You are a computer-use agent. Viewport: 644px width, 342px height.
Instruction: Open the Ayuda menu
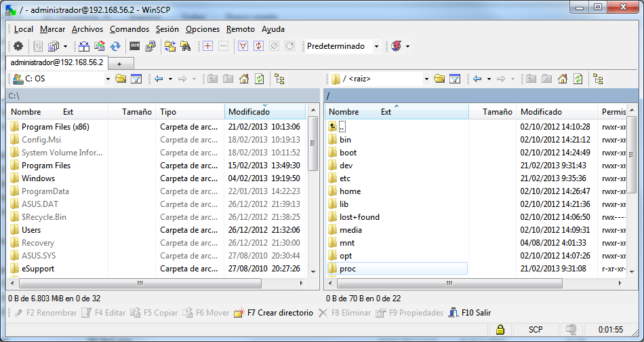pyautogui.click(x=273, y=29)
